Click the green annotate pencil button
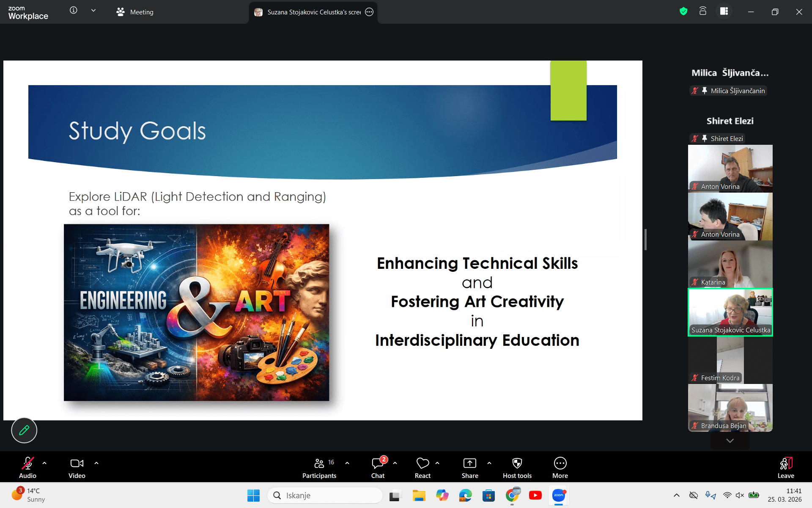This screenshot has width=812, height=508. 24,430
